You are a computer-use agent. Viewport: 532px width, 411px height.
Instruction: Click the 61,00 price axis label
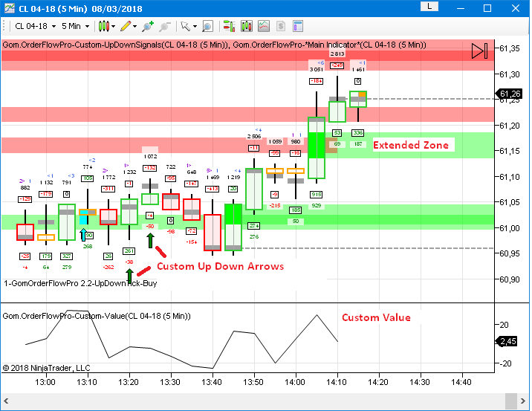[x=509, y=228]
